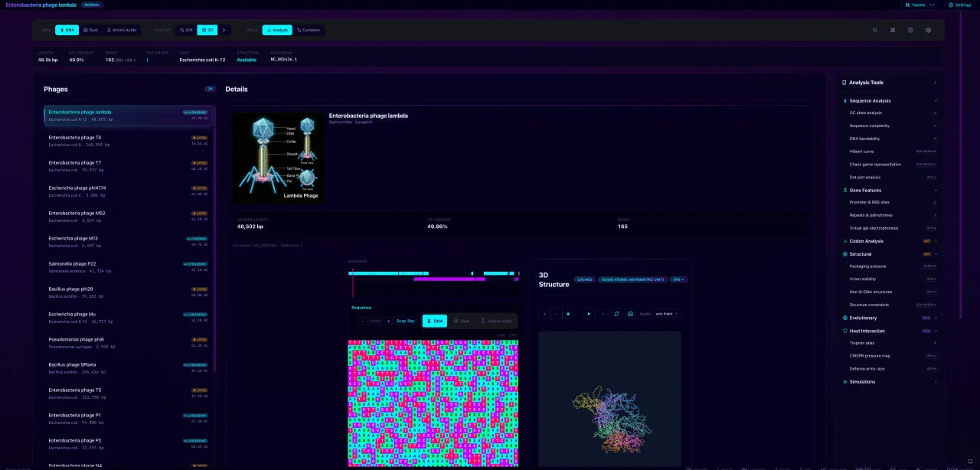Viewport: 980px width, 470px height.
Task: Select Enterobacteria phage T4 in the list
Action: click(129, 140)
